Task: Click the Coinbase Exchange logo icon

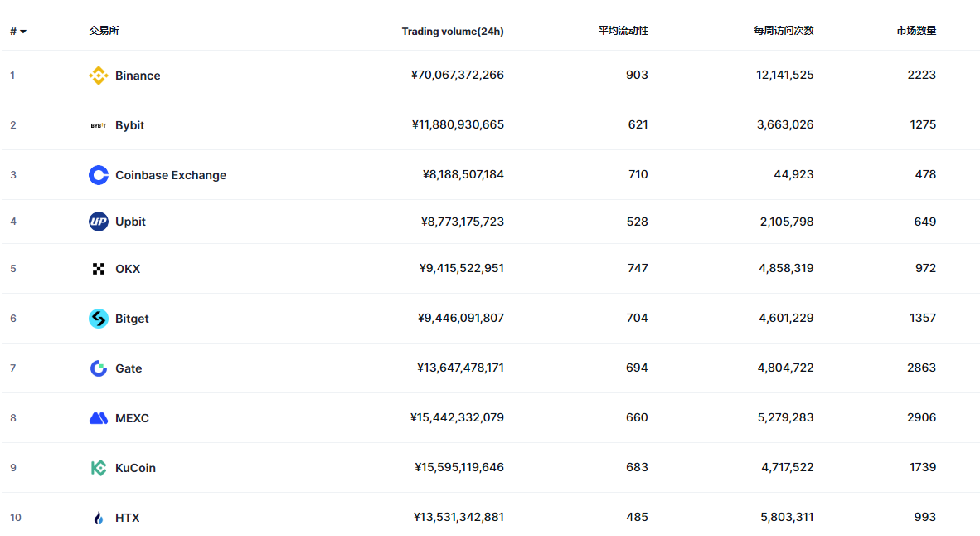Action: [x=99, y=175]
